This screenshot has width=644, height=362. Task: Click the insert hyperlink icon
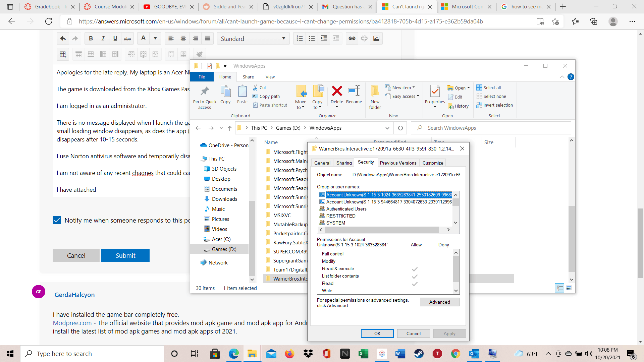tap(352, 39)
